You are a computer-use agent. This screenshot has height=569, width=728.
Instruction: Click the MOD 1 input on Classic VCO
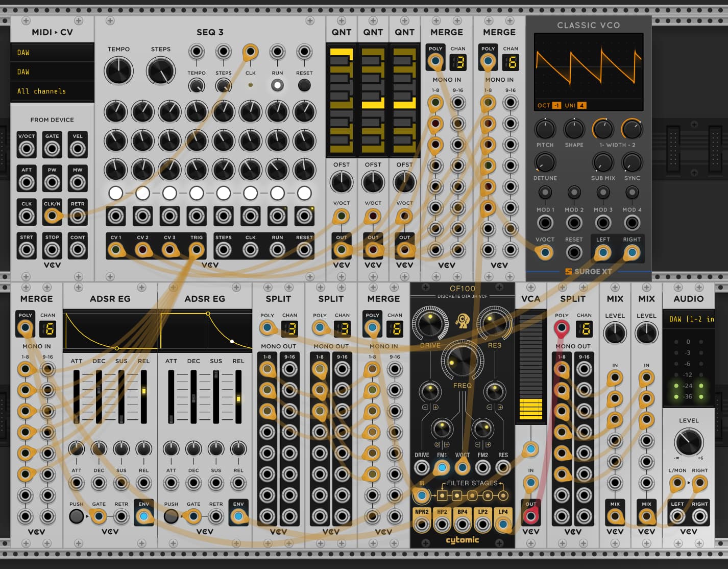pyautogui.click(x=545, y=223)
